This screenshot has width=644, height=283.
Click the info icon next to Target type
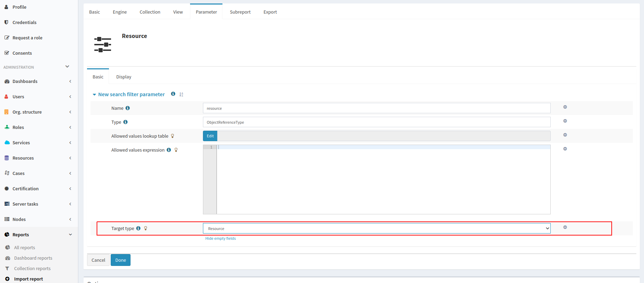click(138, 228)
